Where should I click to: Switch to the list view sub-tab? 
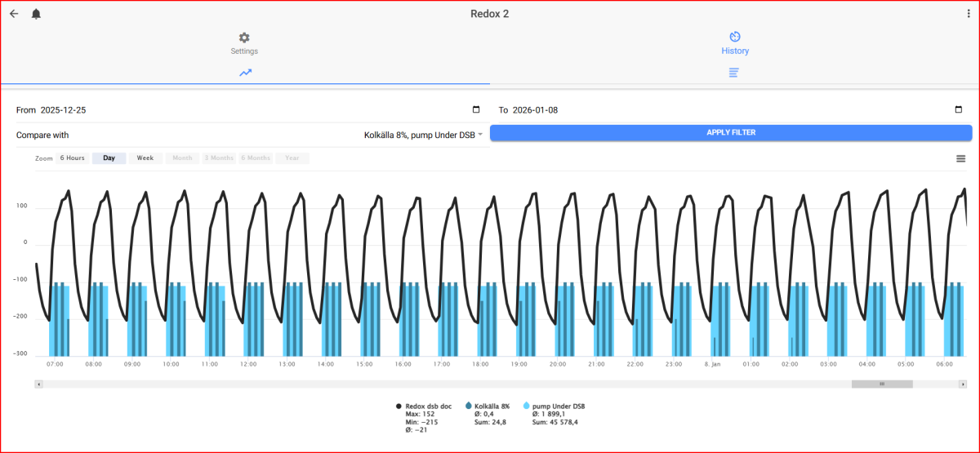[734, 73]
